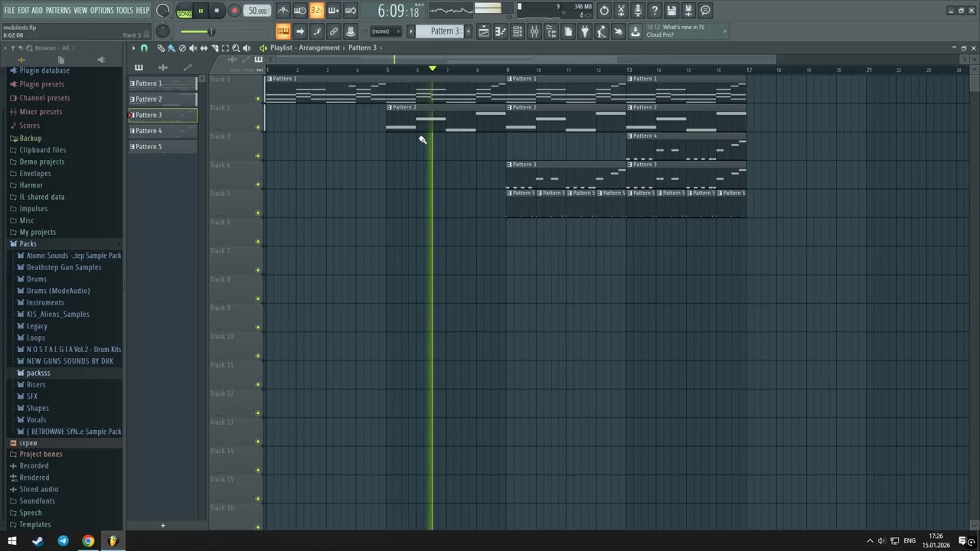Select the Playback speaker tool in playlist
The image size is (980, 551).
click(x=247, y=47)
